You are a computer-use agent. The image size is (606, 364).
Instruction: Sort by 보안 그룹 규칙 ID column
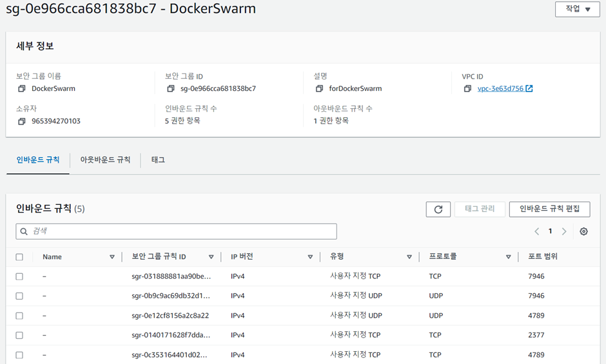(x=211, y=257)
